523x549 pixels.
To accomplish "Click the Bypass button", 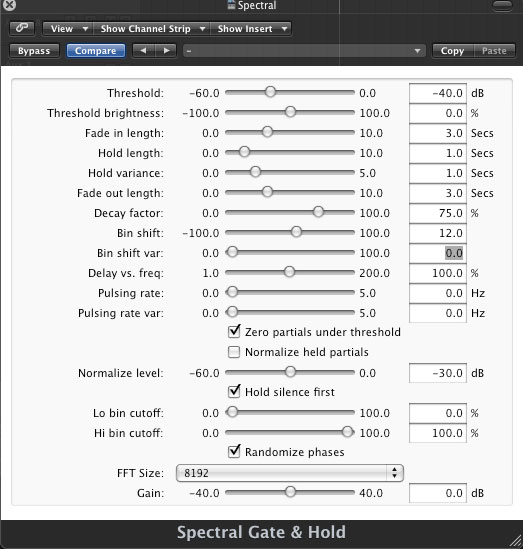I will (34, 51).
